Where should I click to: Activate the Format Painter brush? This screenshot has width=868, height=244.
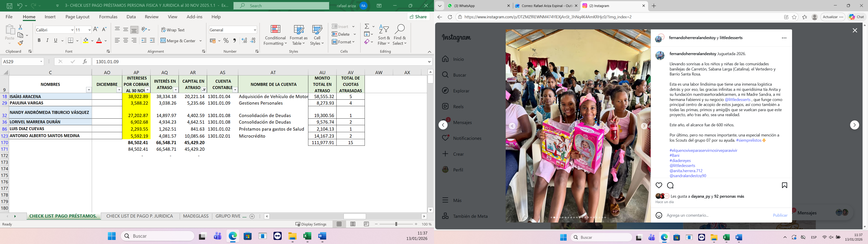pyautogui.click(x=21, y=43)
